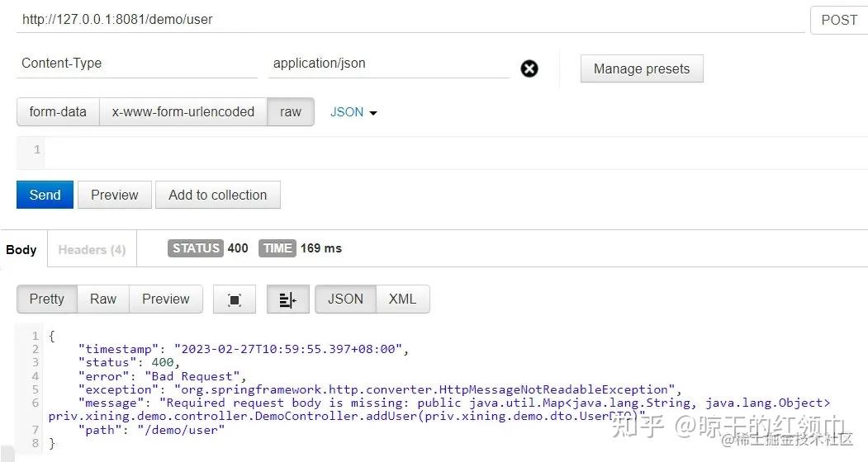
Task: Open the POST method dropdown
Action: [x=839, y=20]
